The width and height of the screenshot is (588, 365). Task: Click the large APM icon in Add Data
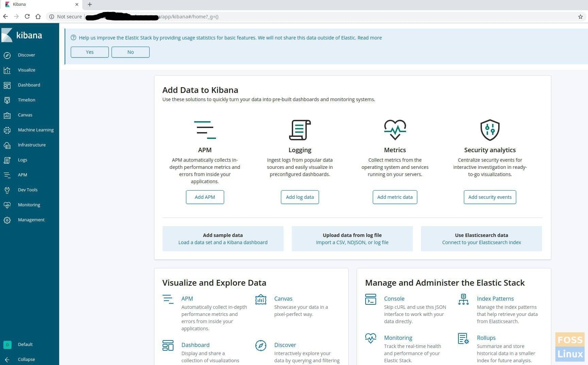205,130
